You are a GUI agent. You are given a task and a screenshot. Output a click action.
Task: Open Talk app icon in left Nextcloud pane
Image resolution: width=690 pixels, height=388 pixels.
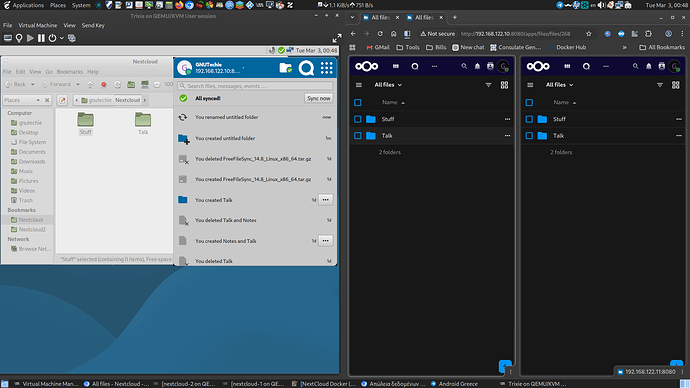pos(415,66)
